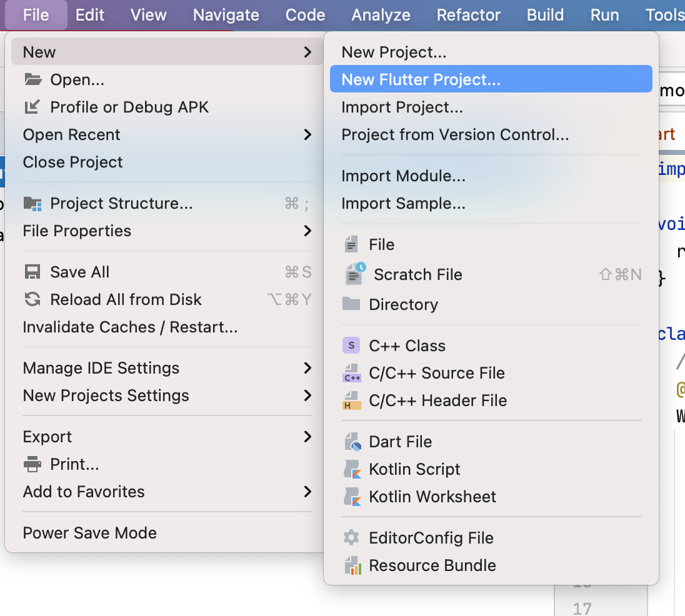685x616 pixels.
Task: Click the Kotlin Worksheet icon
Action: tap(352, 497)
